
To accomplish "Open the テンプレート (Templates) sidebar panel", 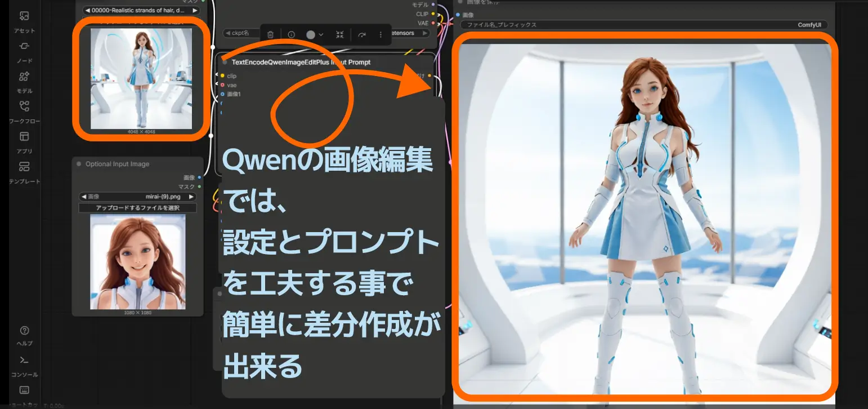I will click(24, 172).
